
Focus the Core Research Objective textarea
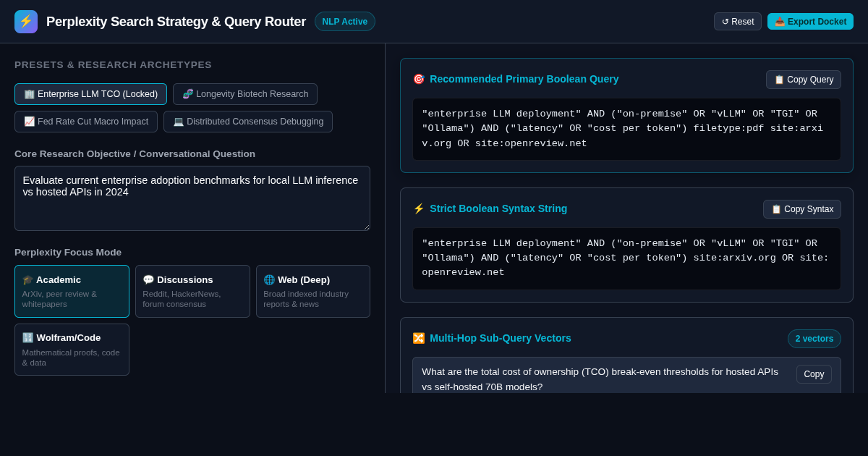(192, 198)
